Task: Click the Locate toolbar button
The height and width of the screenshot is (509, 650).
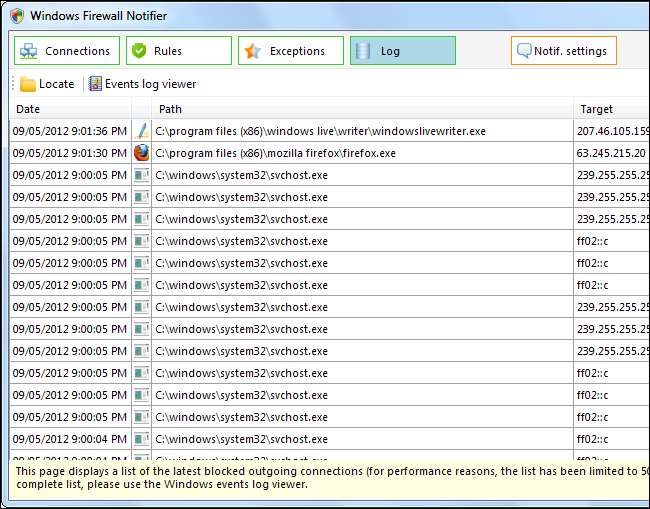Action: [47, 84]
